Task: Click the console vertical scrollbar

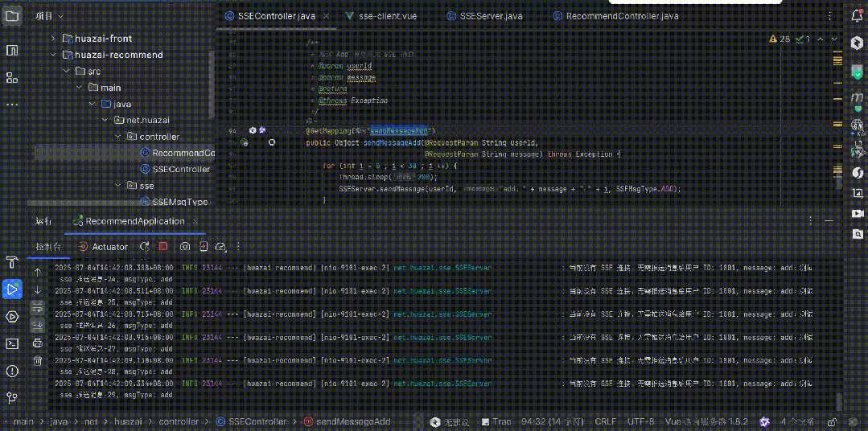Action: click(x=839, y=402)
